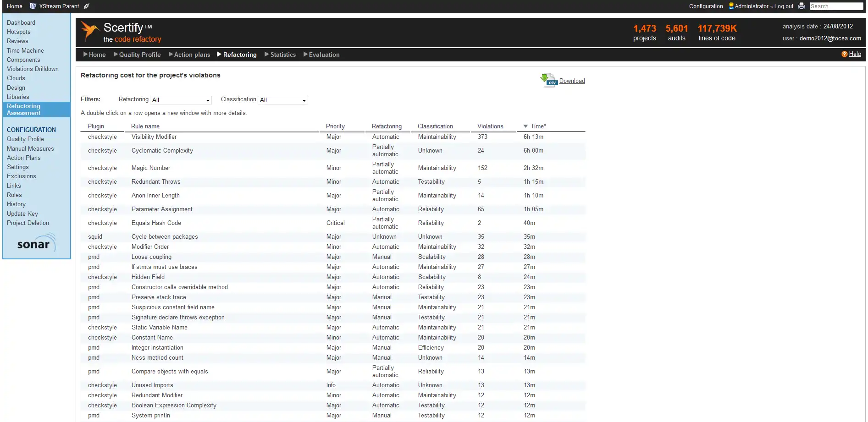
Task: Select the Cyclomatic Complexity row
Action: [333, 150]
